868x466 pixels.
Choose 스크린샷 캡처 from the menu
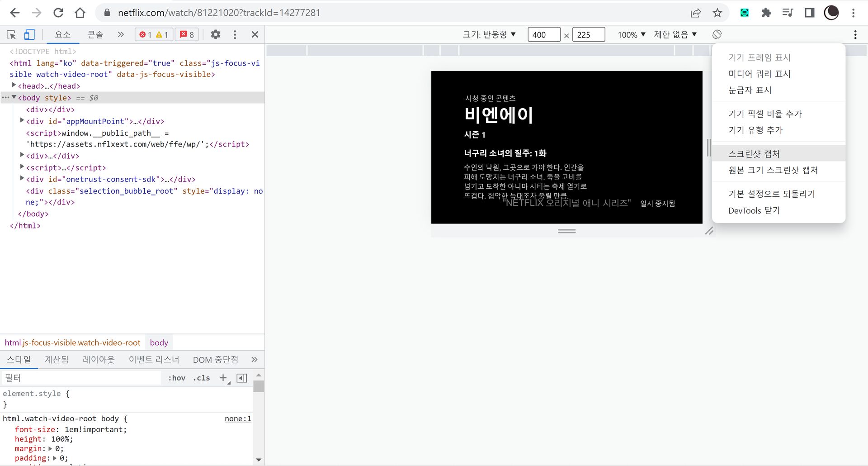[778, 153]
